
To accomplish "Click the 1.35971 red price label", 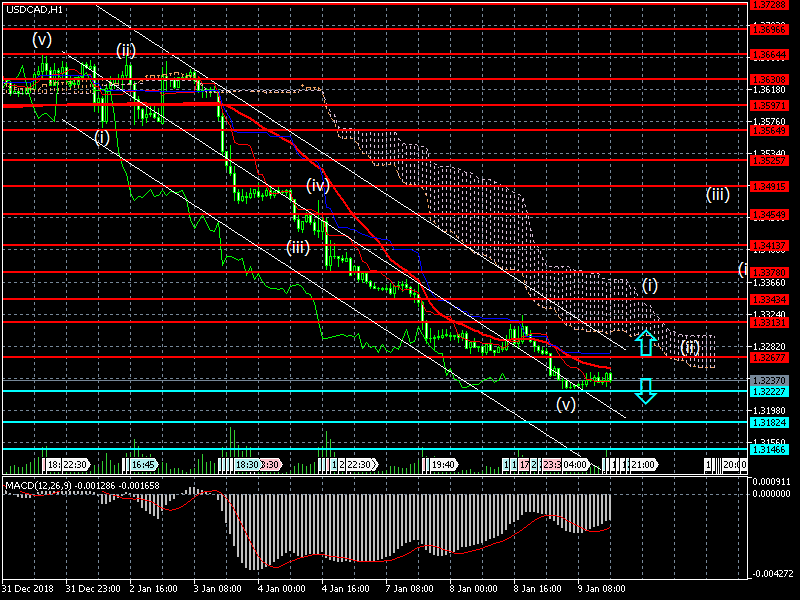I will (x=768, y=106).
